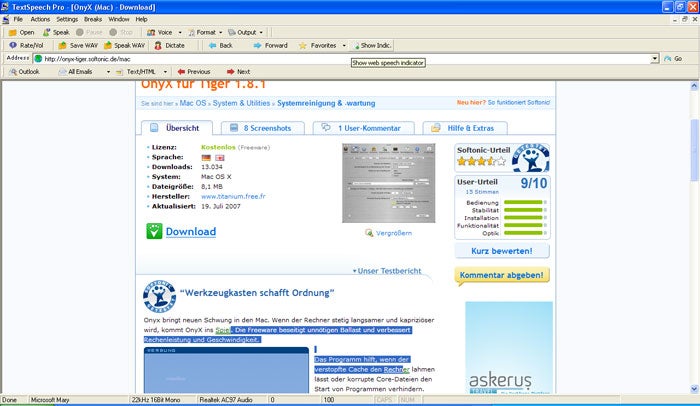Image resolution: width=700 pixels, height=406 pixels.
Task: Click the Show Indic. button
Action: click(x=372, y=46)
